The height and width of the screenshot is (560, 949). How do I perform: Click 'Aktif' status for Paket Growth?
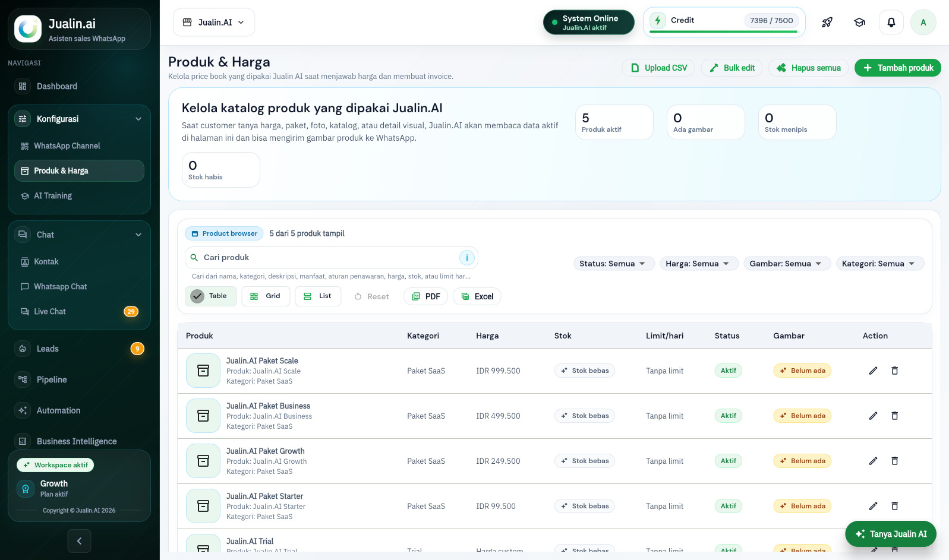point(729,461)
